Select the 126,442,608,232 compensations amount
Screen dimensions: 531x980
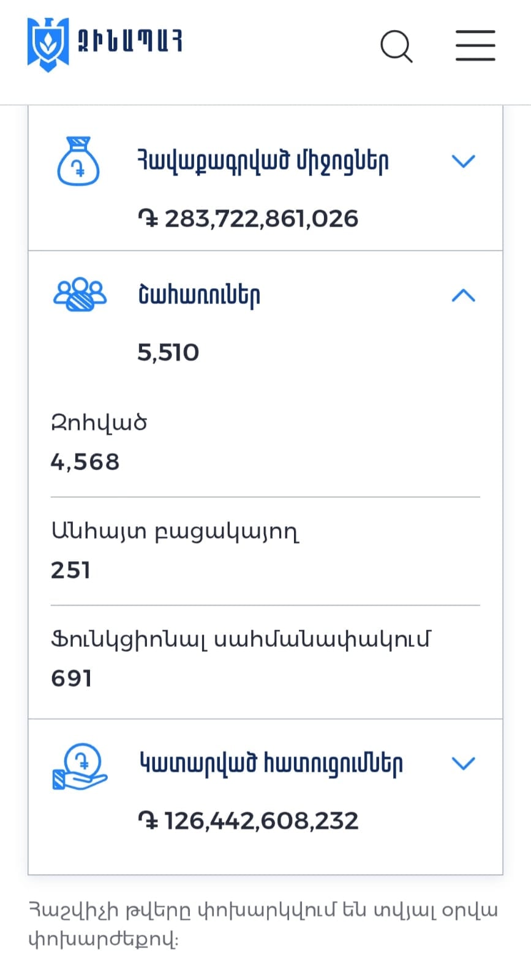[249, 821]
